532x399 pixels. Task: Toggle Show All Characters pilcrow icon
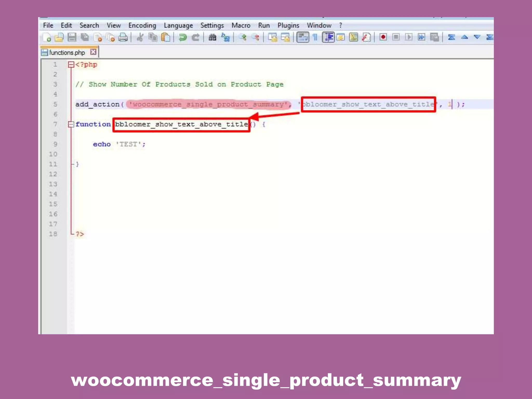pyautogui.click(x=315, y=37)
